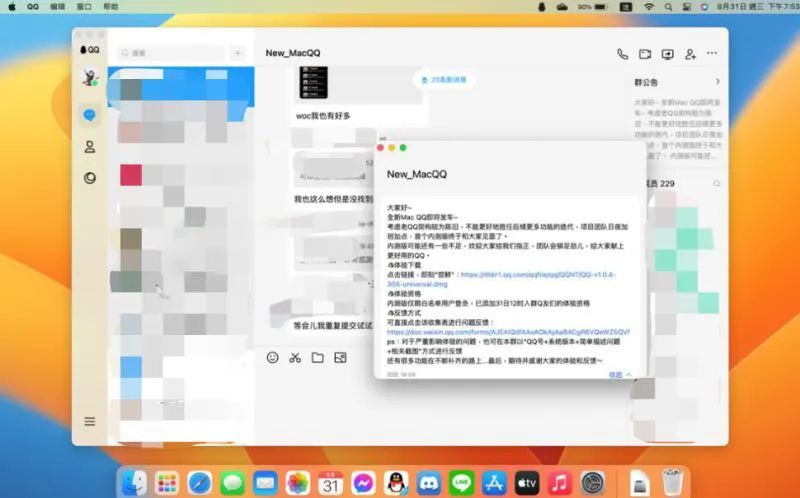Open the three-dot more options menu

click(x=712, y=53)
